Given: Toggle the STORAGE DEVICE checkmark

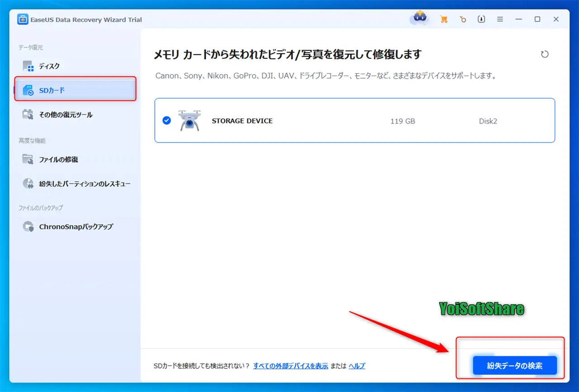Looking at the screenshot, I should (x=167, y=121).
